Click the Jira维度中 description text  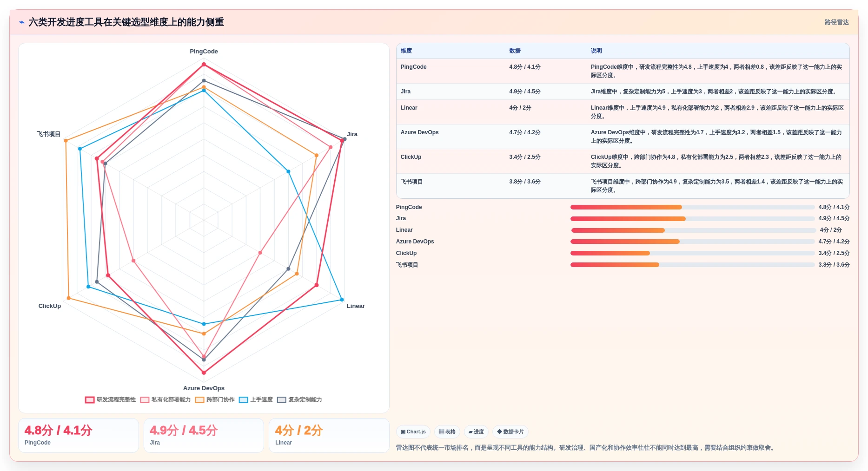pos(715,92)
